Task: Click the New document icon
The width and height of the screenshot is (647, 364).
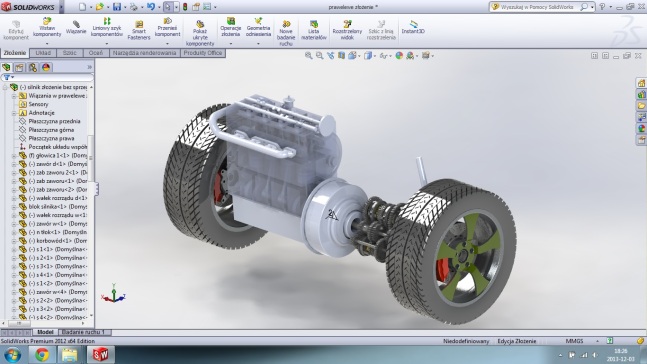Action: 83,7
